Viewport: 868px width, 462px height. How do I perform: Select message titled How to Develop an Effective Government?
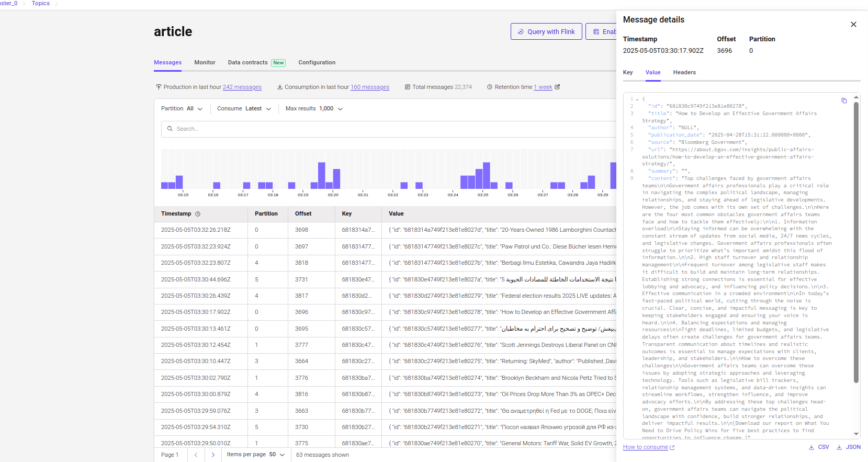(385, 312)
